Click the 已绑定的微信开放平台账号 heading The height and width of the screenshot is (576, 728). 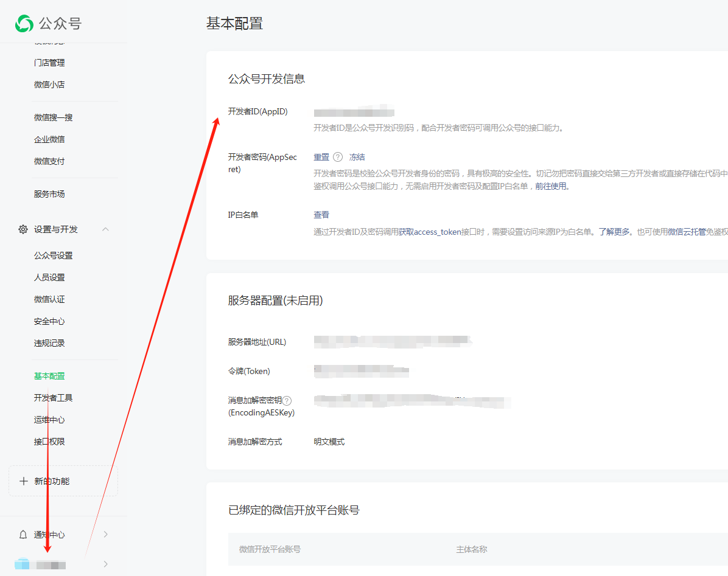[294, 510]
